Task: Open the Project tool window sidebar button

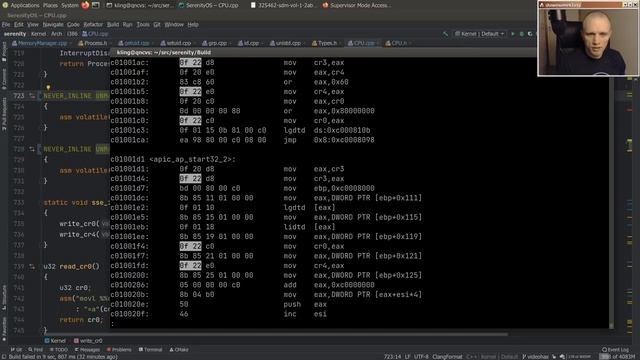Action: (4, 51)
